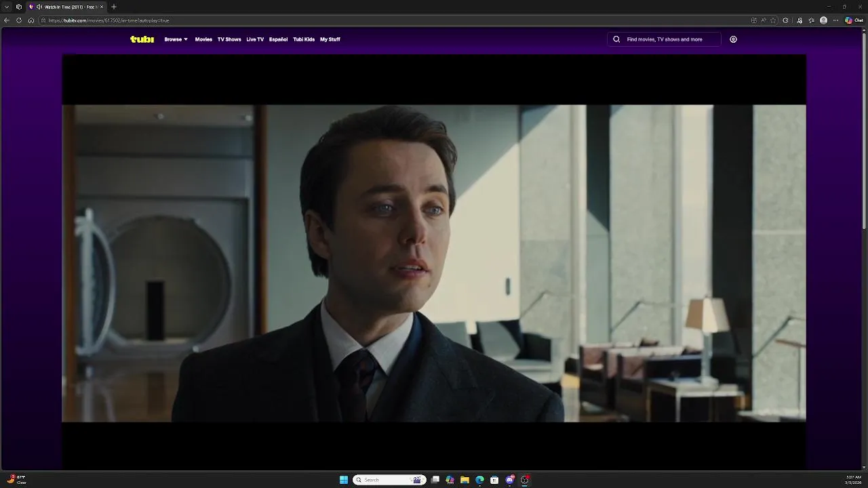868x488 pixels.
Task: Open the app available install icon
Action: coord(754,20)
